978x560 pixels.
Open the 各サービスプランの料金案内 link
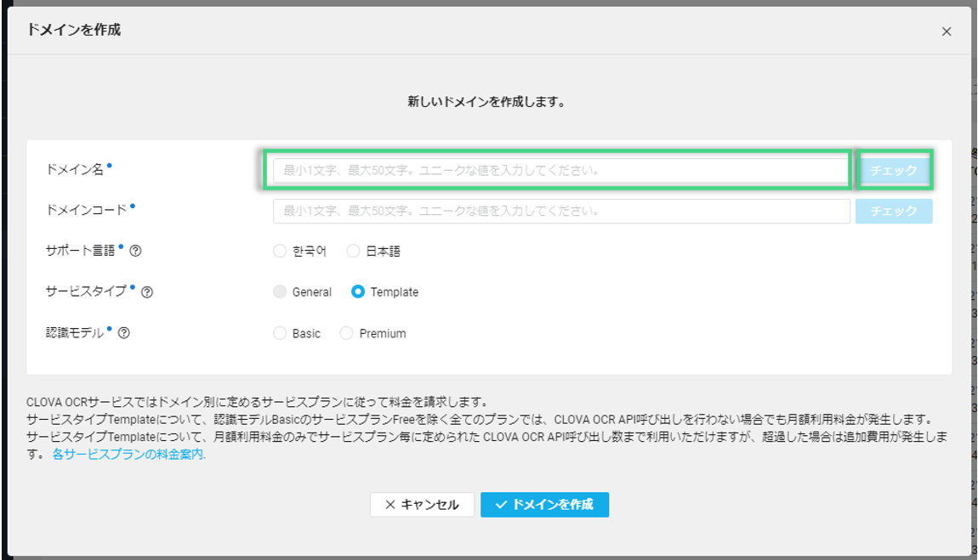128,454
